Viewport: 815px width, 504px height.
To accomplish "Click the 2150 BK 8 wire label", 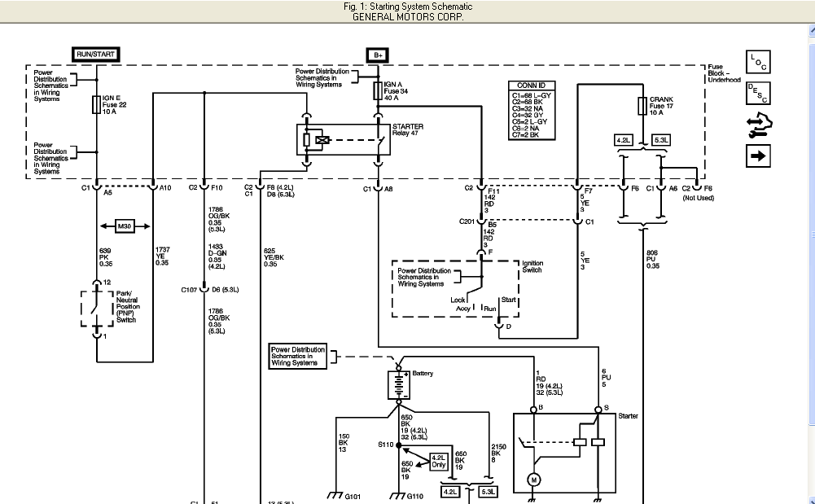I will pos(498,453).
